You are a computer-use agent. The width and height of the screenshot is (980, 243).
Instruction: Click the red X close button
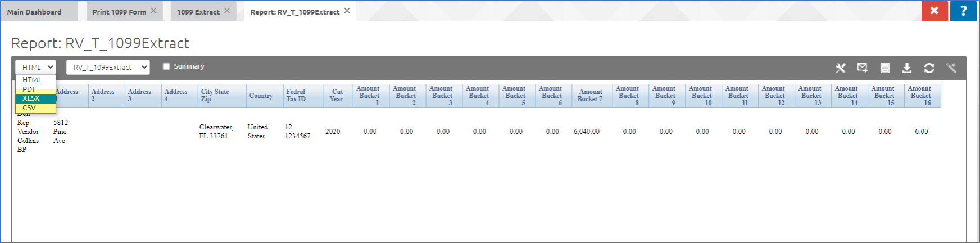coord(934,11)
